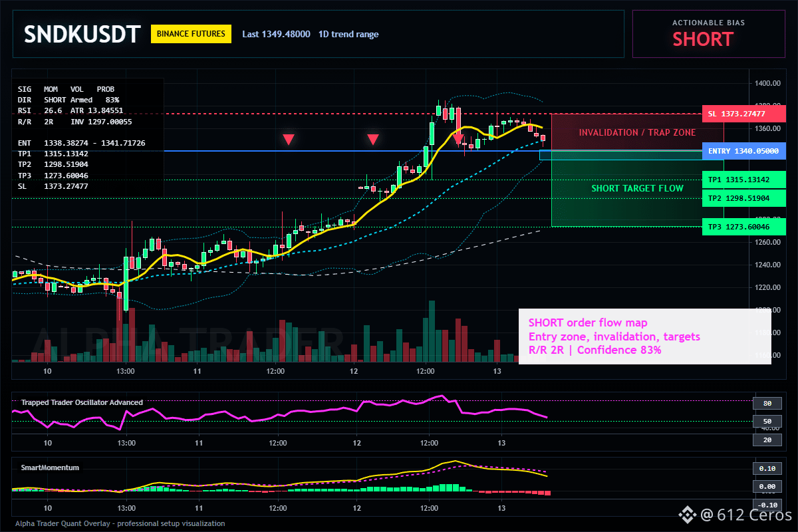This screenshot has width=798, height=532.
Task: Select the TP2 1298.51904 row in info panel
Action: pyautogui.click(x=53, y=164)
